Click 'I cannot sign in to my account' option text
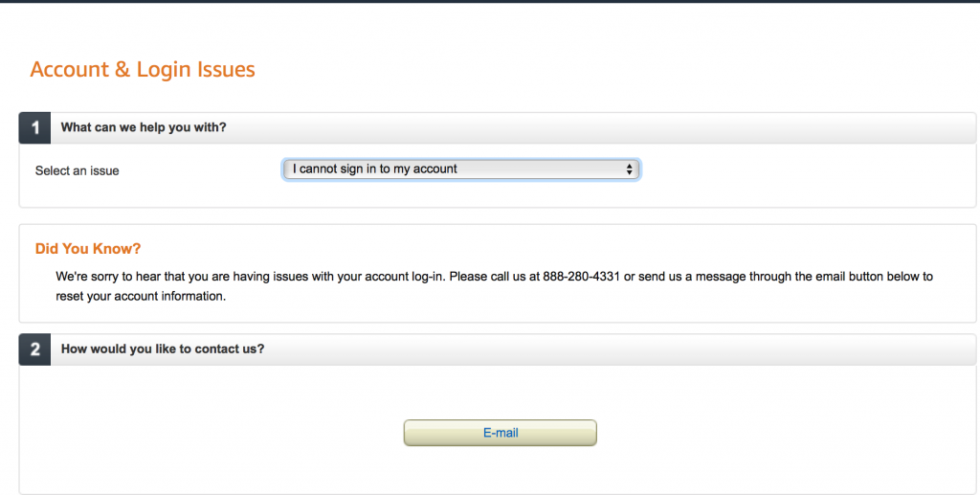Screen dimensions: 980x495 [x=375, y=169]
